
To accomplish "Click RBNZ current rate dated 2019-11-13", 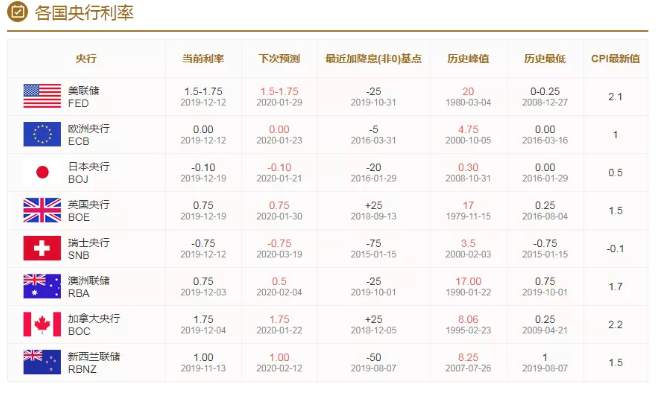I will (x=203, y=362).
